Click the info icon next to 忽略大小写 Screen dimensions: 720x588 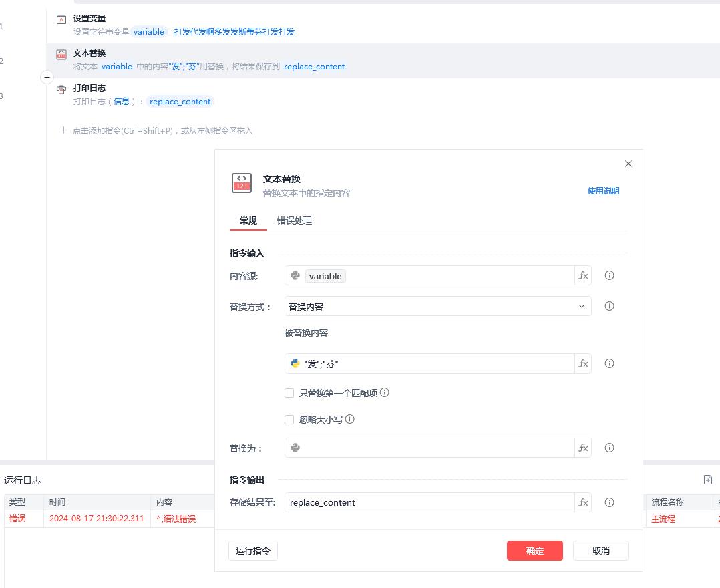[350, 419]
